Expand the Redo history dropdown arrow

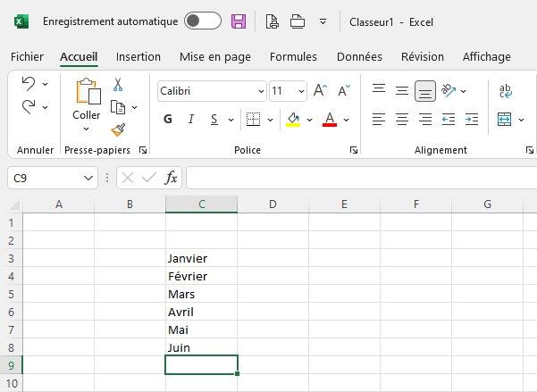pos(46,107)
